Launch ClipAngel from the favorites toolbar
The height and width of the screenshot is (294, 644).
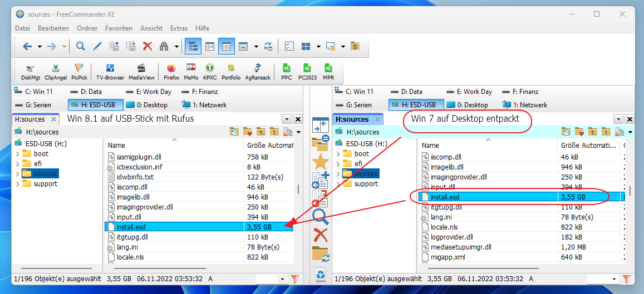56,72
